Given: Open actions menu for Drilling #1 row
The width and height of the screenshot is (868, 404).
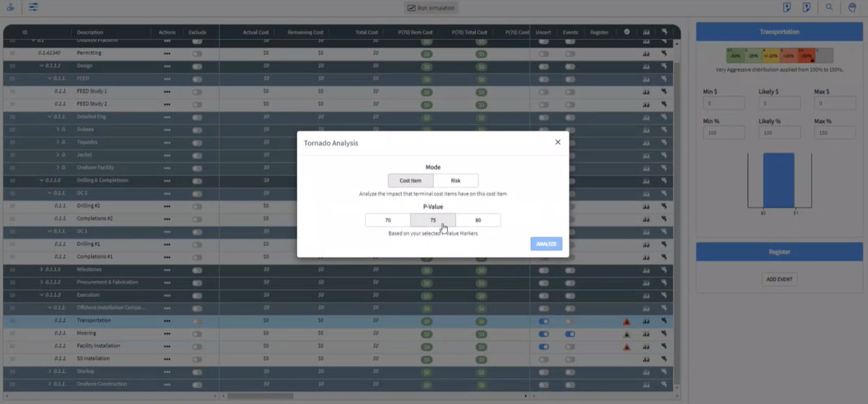Looking at the screenshot, I should [167, 244].
